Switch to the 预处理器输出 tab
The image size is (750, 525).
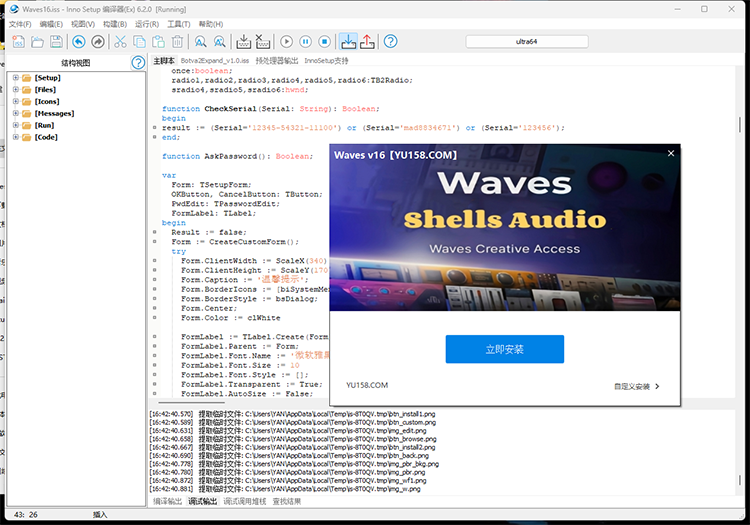point(276,61)
